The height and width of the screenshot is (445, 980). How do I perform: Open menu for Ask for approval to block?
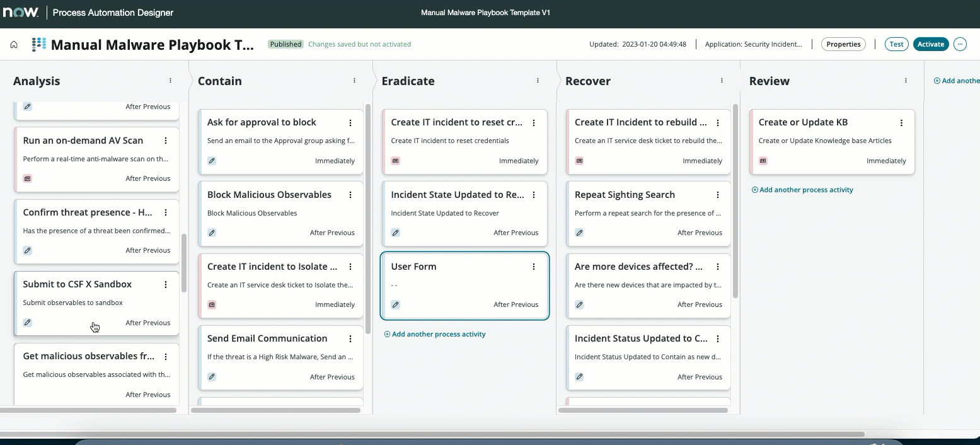[350, 122]
